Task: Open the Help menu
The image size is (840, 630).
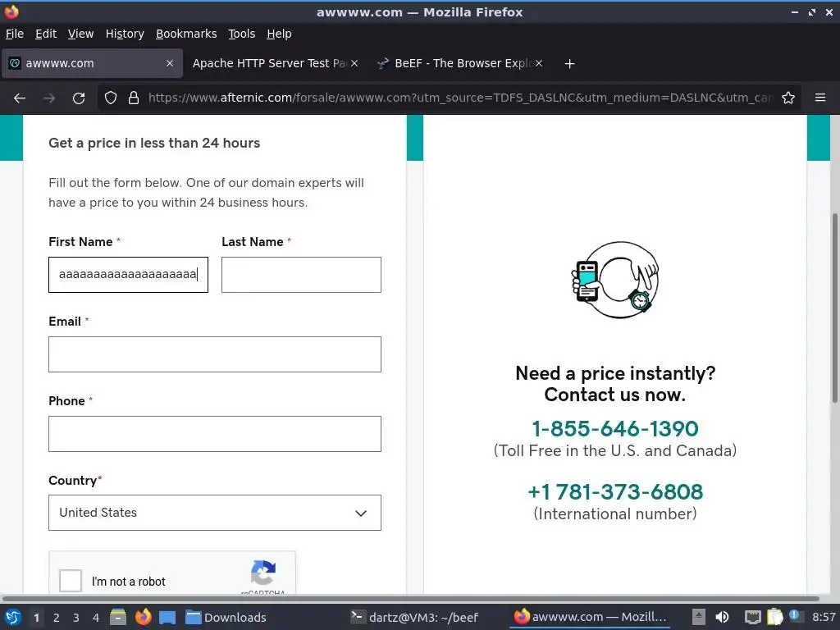Action: pyautogui.click(x=279, y=34)
